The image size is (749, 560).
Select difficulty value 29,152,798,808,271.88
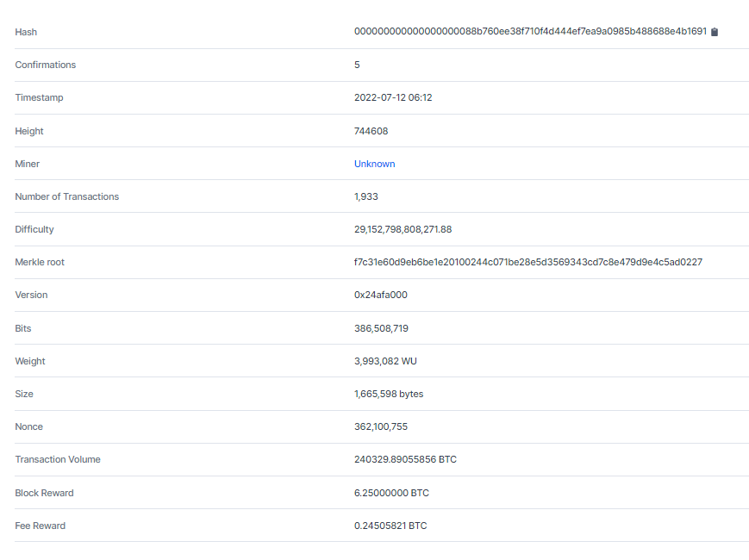tap(403, 229)
